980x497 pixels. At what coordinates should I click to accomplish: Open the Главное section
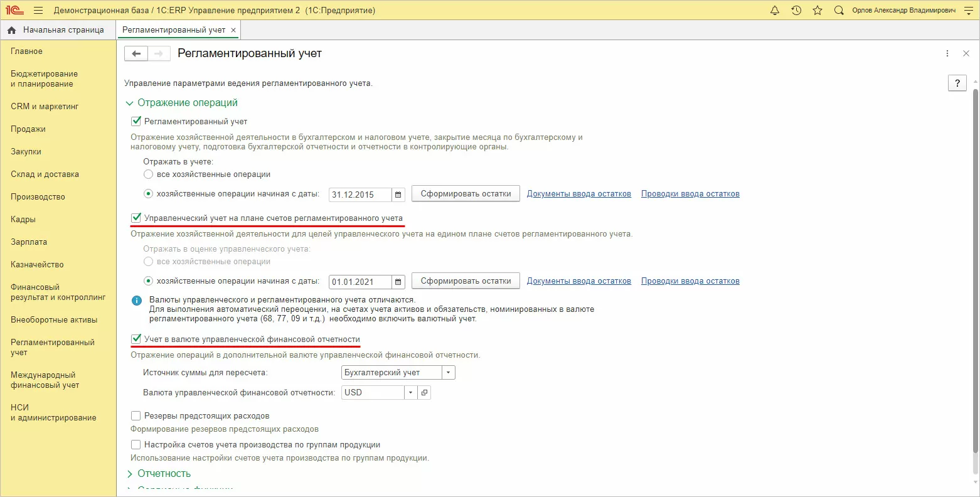point(27,51)
